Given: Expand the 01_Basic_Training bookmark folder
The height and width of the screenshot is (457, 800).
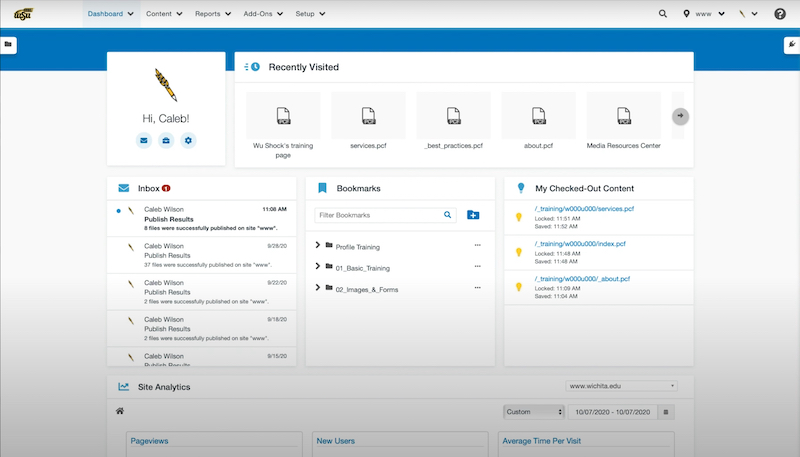Looking at the screenshot, I should point(317,266).
